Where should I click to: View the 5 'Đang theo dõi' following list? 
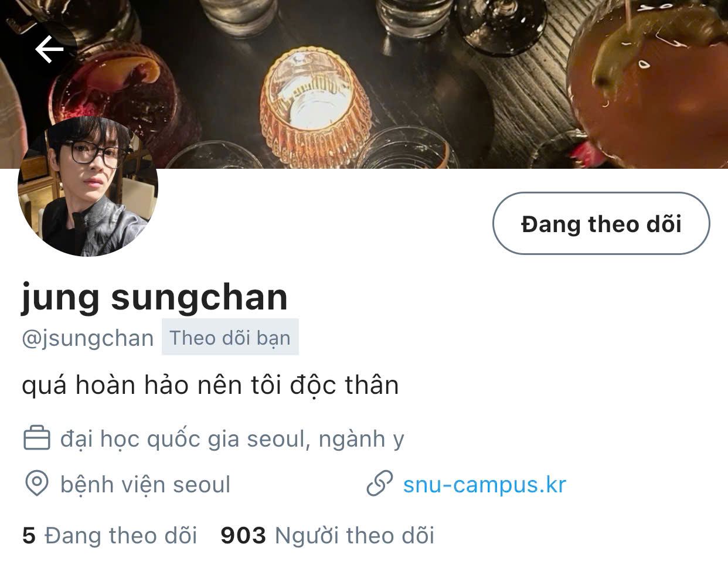(x=110, y=536)
